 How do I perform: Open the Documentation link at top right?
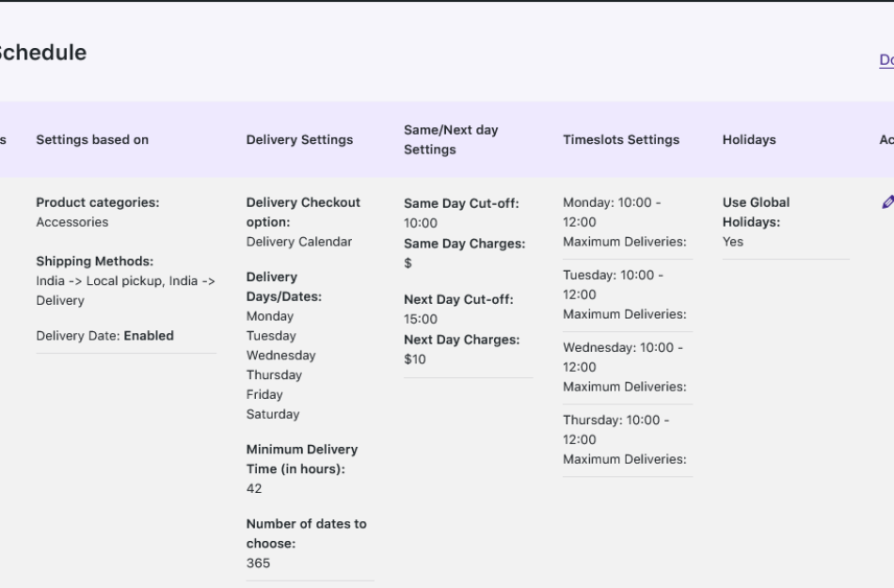pyautogui.click(x=886, y=59)
